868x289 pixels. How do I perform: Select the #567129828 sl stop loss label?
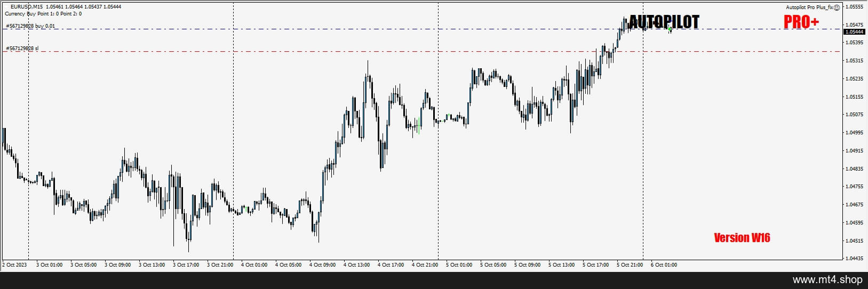point(22,49)
